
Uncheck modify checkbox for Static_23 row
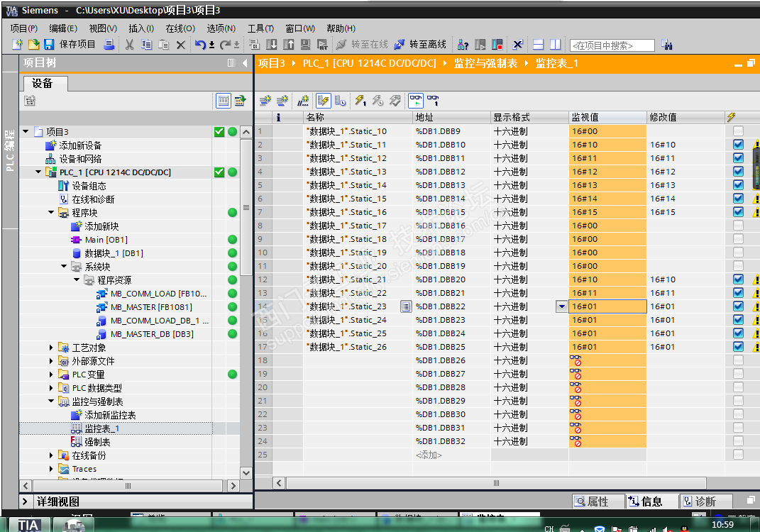pos(738,306)
